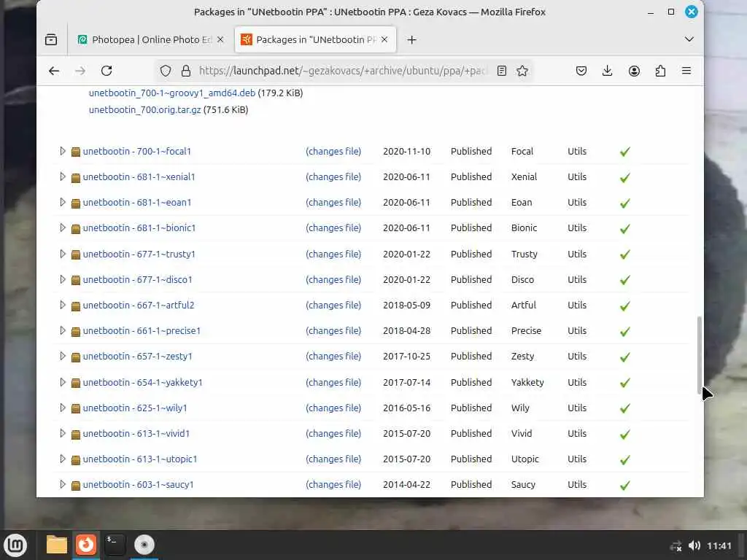This screenshot has height=560, width=747.
Task: Open Pocket save icon
Action: (x=581, y=71)
